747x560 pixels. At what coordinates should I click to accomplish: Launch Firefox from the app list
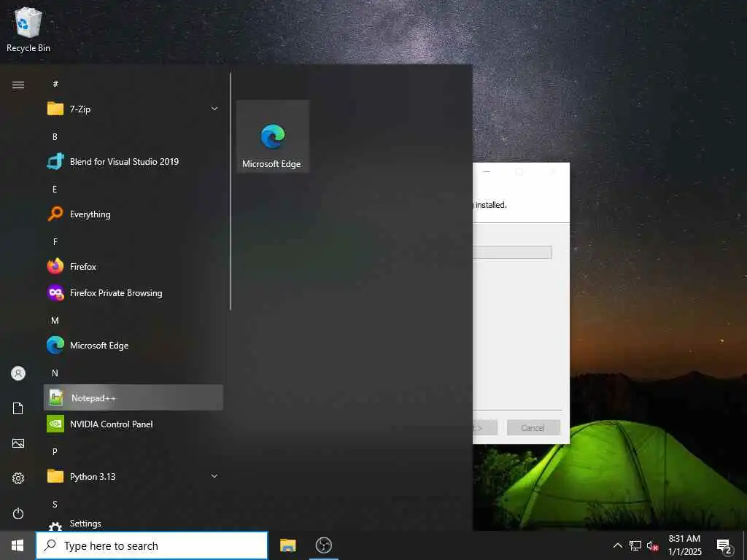tap(133, 267)
